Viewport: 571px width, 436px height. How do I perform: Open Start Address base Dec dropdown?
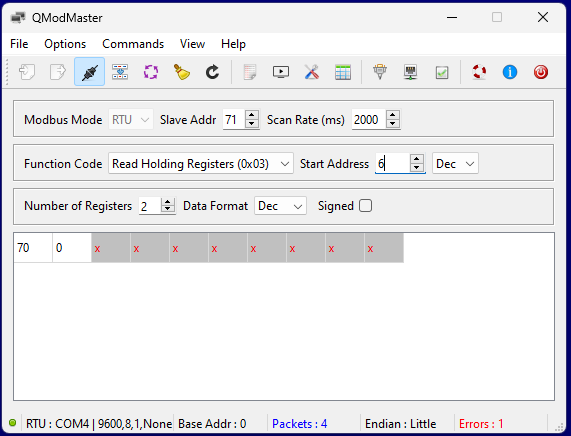pyautogui.click(x=455, y=164)
